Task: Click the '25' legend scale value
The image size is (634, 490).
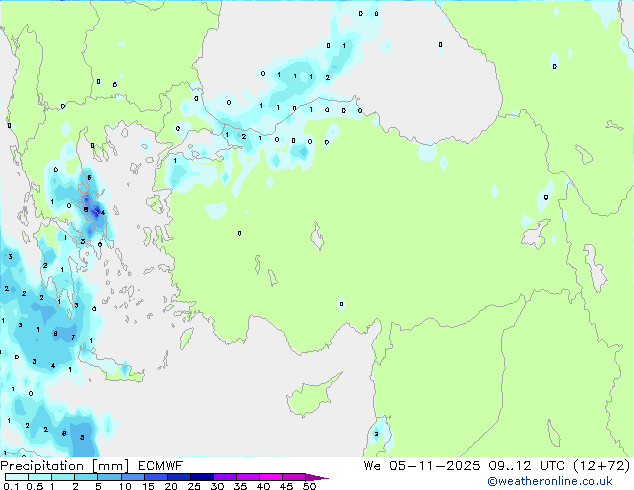Action: point(194,486)
